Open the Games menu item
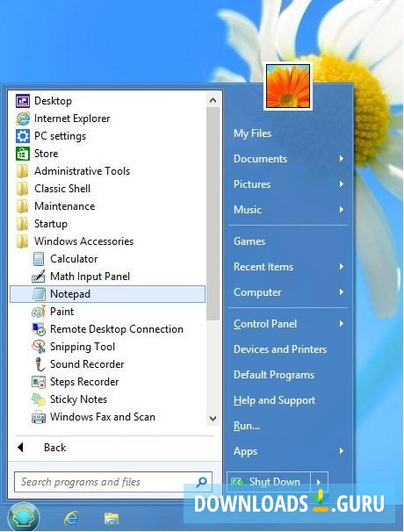 click(x=249, y=241)
